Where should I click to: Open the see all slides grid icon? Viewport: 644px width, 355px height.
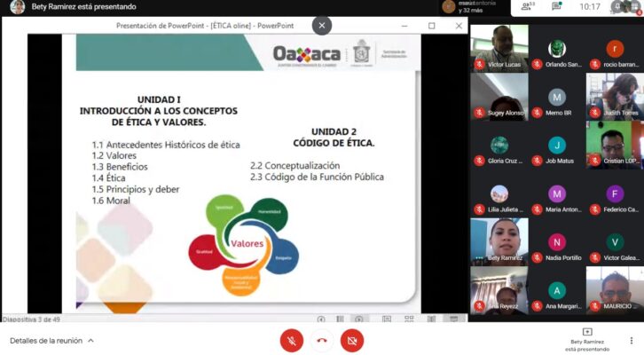pos(340,319)
